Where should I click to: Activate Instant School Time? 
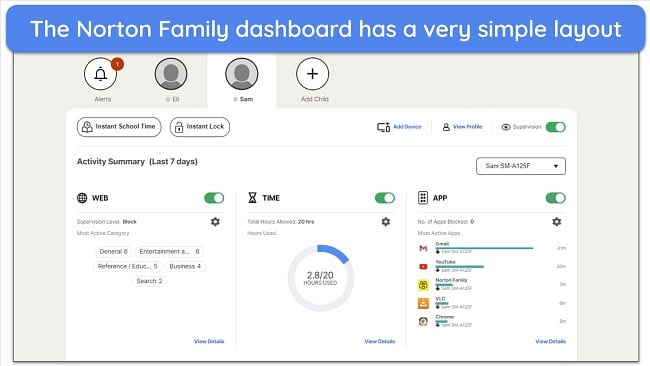pos(119,127)
